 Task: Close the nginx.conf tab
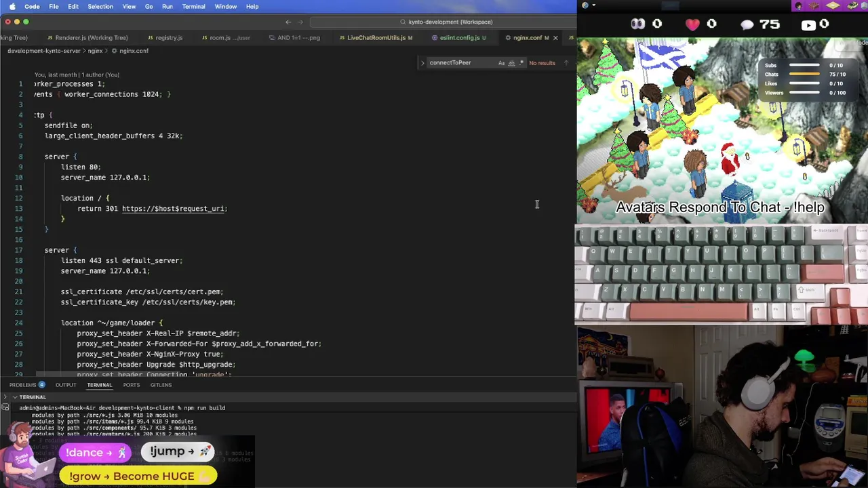[x=555, y=37]
